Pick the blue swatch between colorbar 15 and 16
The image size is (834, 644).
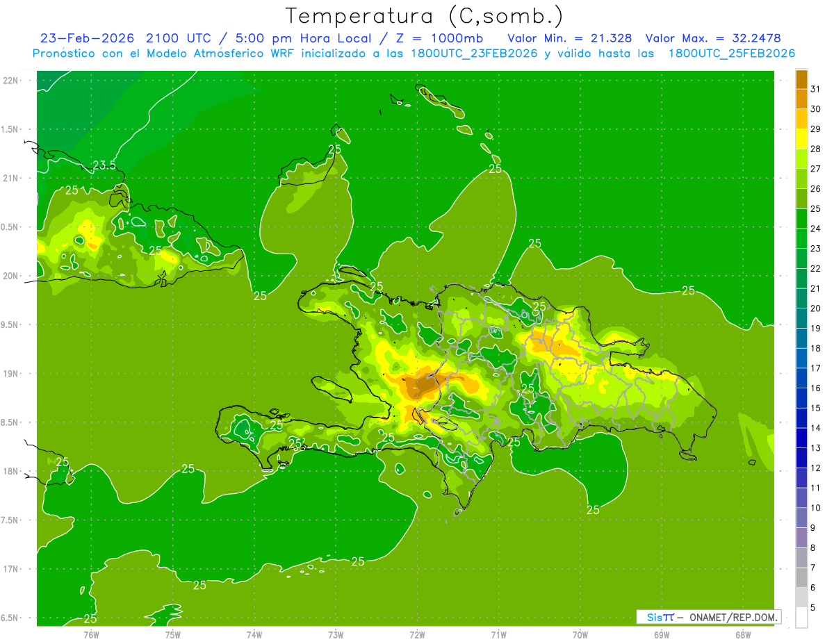coord(801,398)
